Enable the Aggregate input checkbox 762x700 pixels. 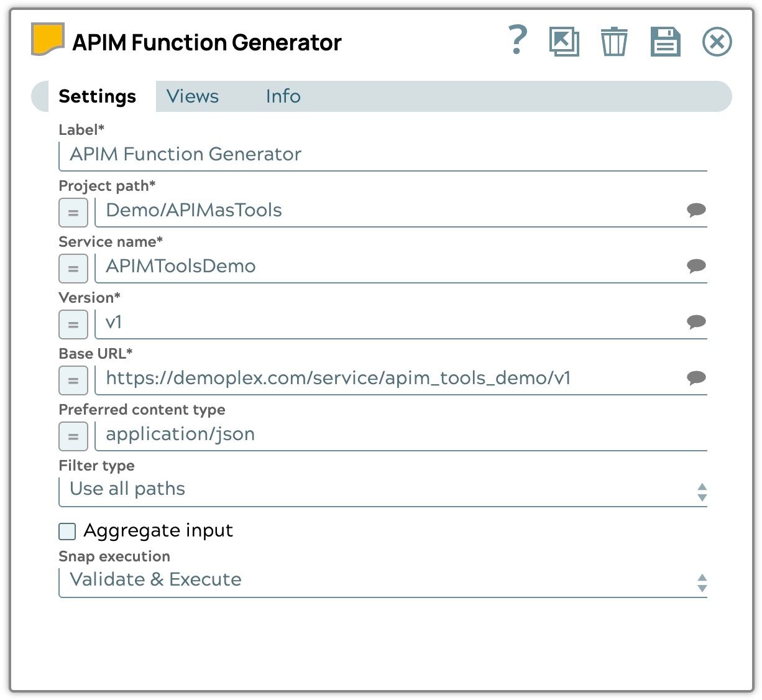pos(67,531)
